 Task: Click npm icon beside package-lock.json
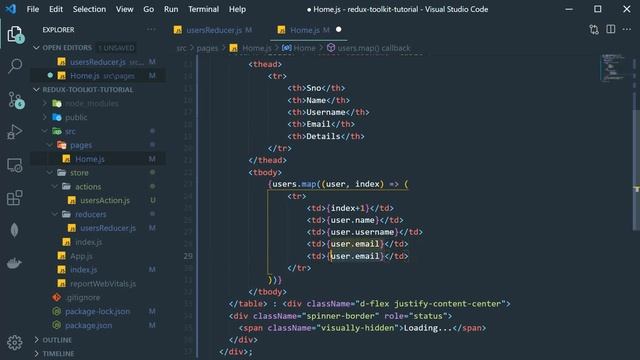(57, 311)
